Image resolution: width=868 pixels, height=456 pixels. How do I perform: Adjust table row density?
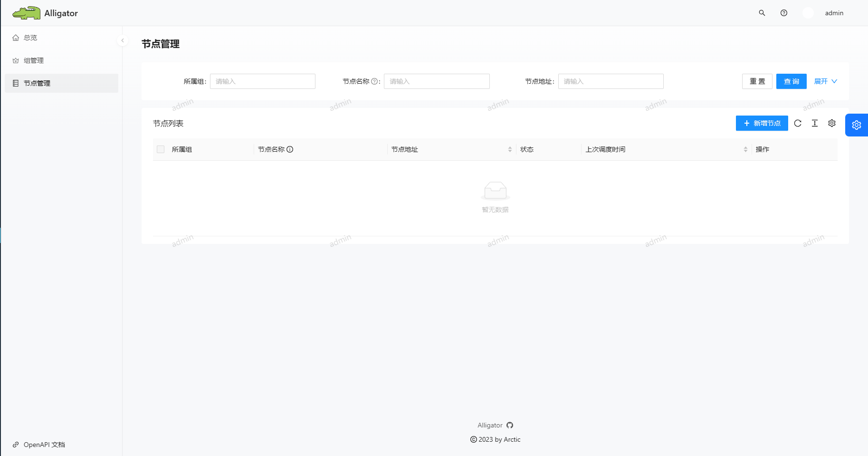coord(814,123)
